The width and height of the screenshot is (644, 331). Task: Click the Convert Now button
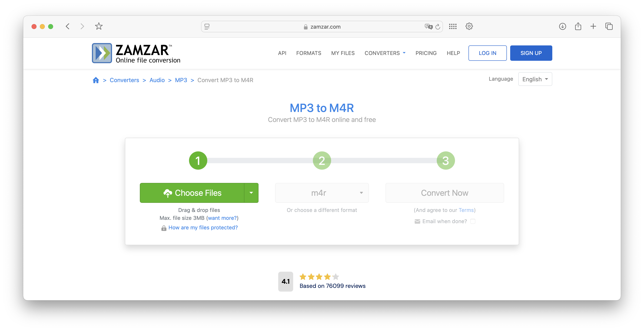[x=444, y=193]
